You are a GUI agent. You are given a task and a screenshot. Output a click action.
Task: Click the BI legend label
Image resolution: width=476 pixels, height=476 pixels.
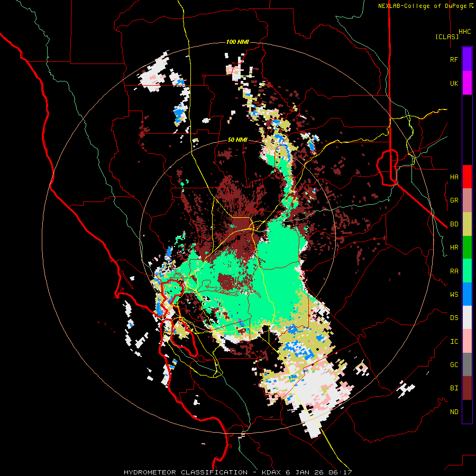coord(454,388)
